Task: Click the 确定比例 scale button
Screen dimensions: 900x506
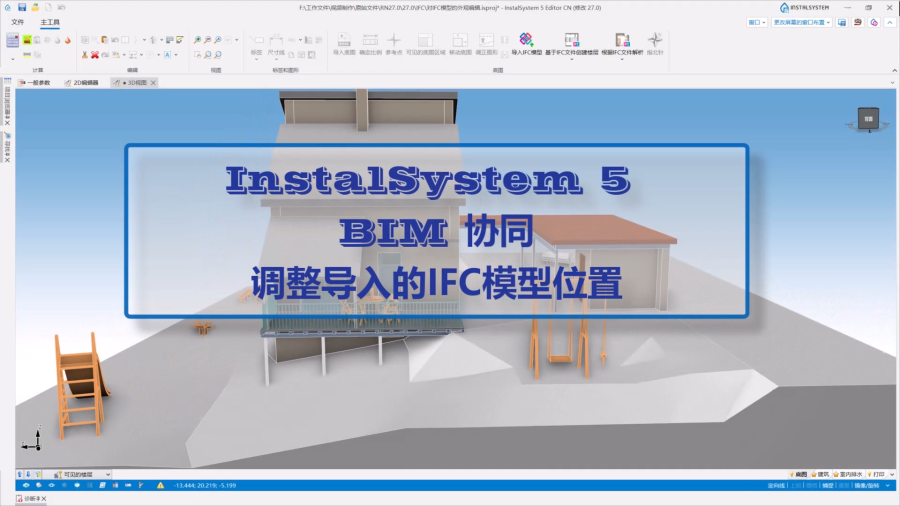Action: (370, 44)
